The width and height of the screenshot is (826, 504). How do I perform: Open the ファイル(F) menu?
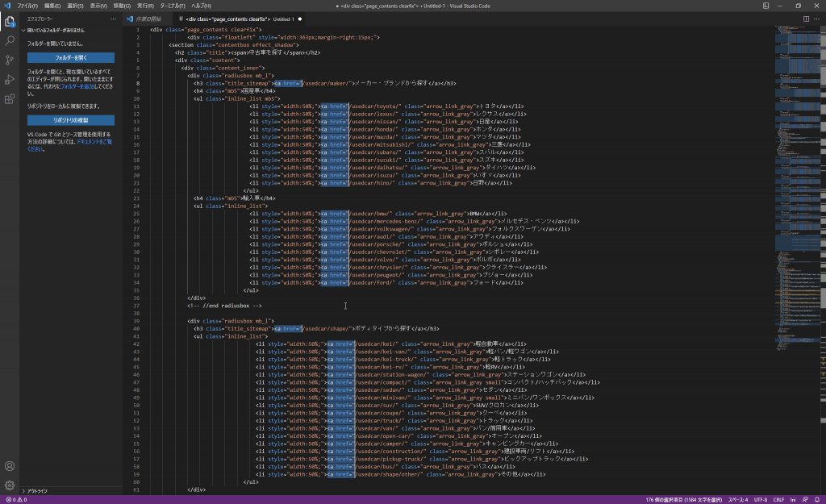(x=27, y=6)
